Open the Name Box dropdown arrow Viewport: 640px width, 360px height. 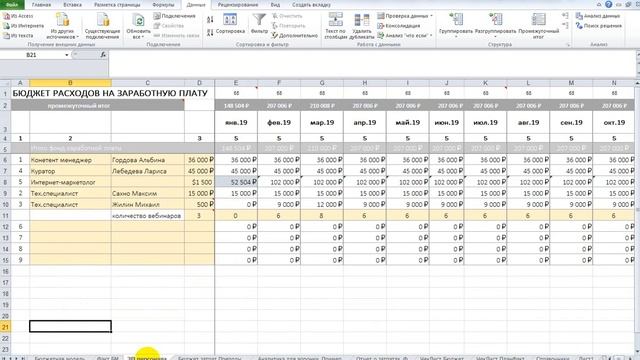point(67,55)
